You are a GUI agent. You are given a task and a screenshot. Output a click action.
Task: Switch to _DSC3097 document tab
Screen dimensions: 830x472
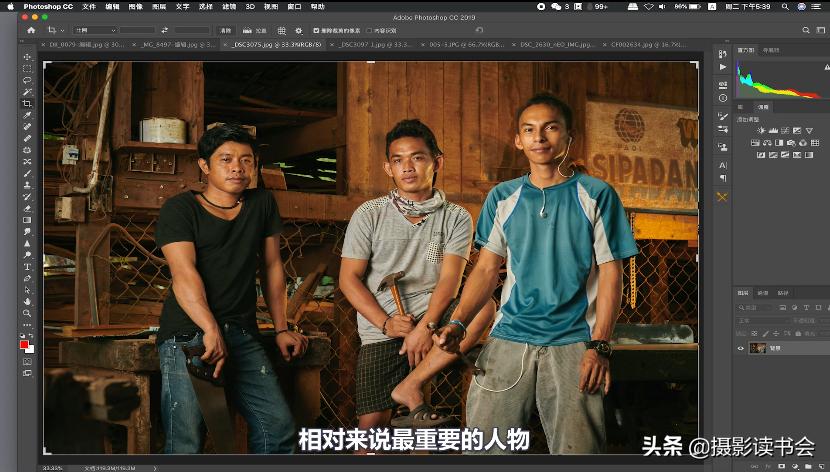tap(373, 45)
